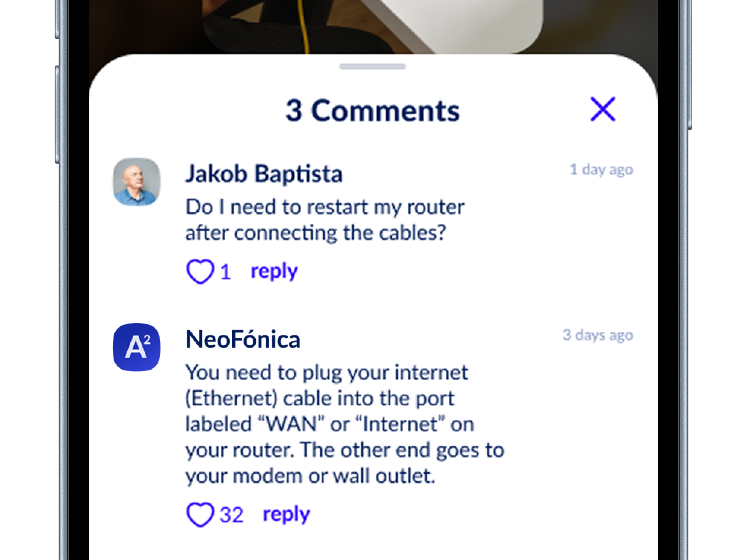747x560 pixels.
Task: Reply to NeoFónica's comment
Action: tap(286, 515)
